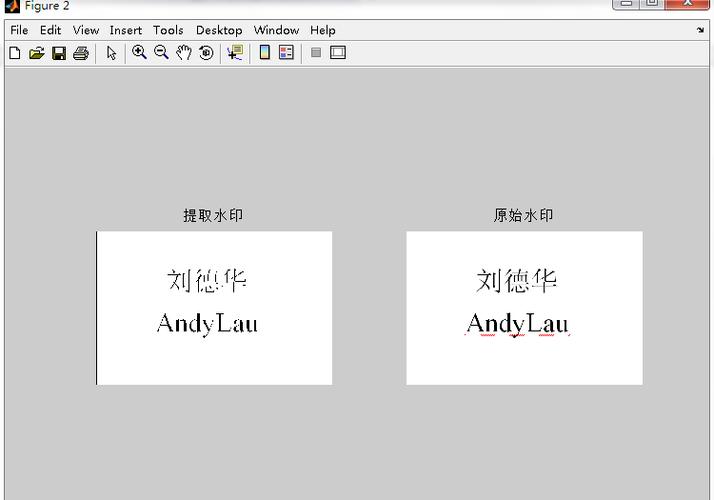Open the Desktop menu
Viewport: 714px width, 500px height.
click(x=219, y=30)
